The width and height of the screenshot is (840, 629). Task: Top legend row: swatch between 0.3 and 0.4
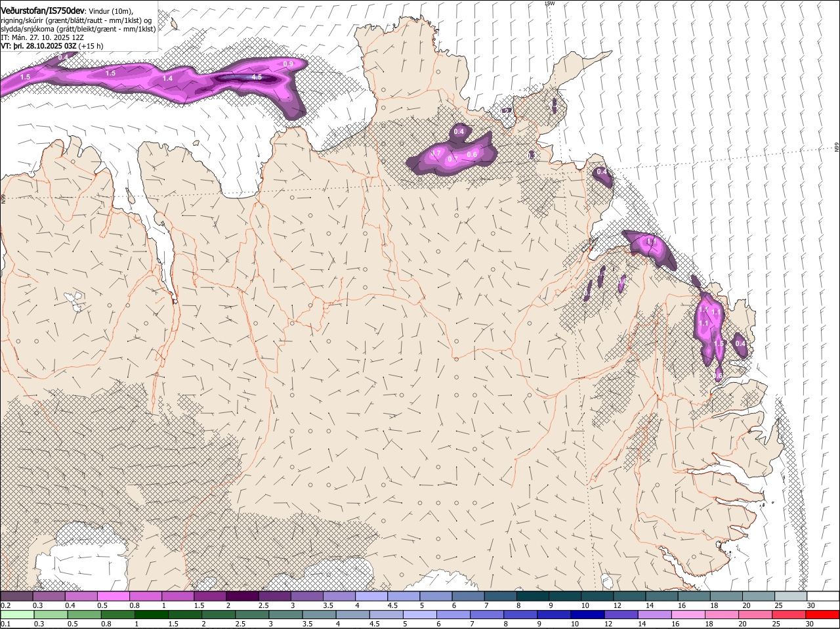point(49,596)
